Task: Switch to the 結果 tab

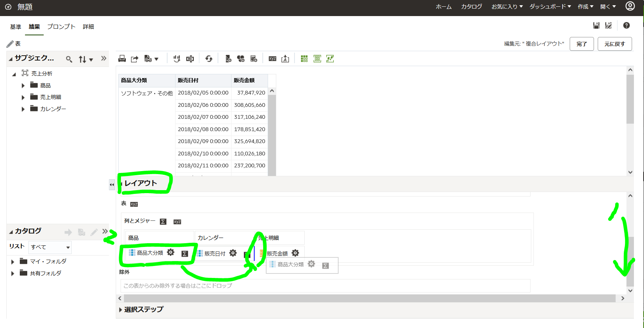Action: coord(34,27)
